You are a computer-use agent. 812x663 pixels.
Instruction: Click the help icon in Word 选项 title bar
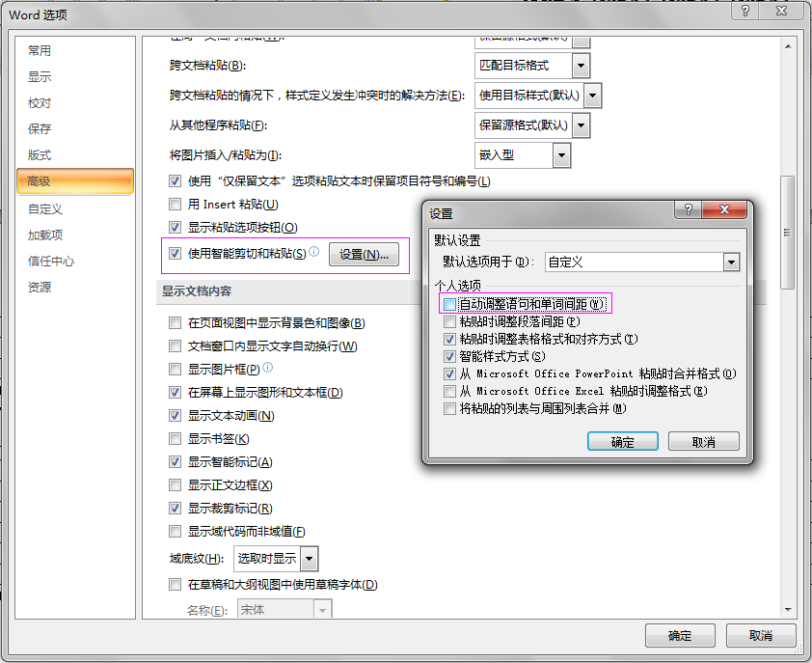tap(743, 12)
